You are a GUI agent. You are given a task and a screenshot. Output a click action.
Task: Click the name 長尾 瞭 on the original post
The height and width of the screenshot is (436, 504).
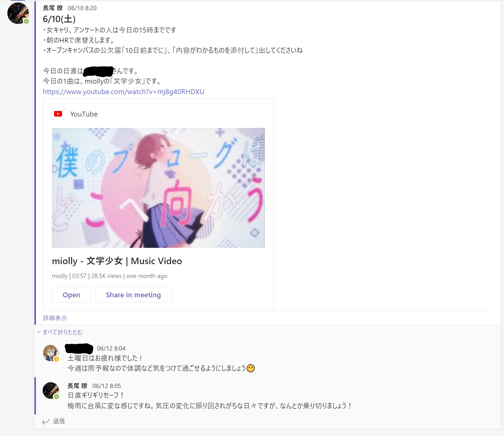53,8
